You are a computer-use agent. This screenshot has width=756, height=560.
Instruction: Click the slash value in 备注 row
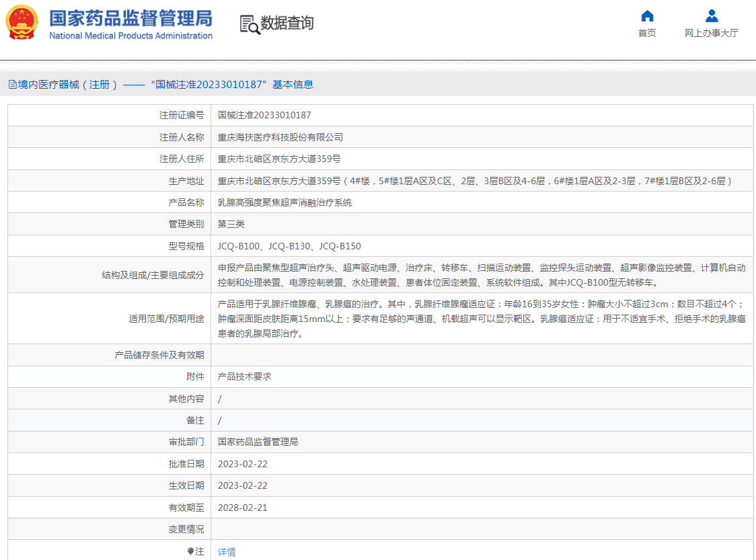point(220,421)
